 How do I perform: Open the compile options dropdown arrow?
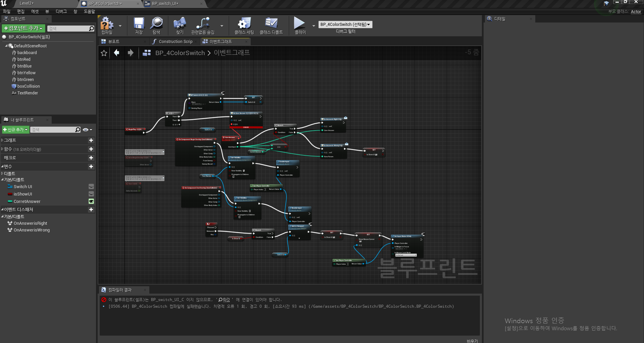(120, 26)
